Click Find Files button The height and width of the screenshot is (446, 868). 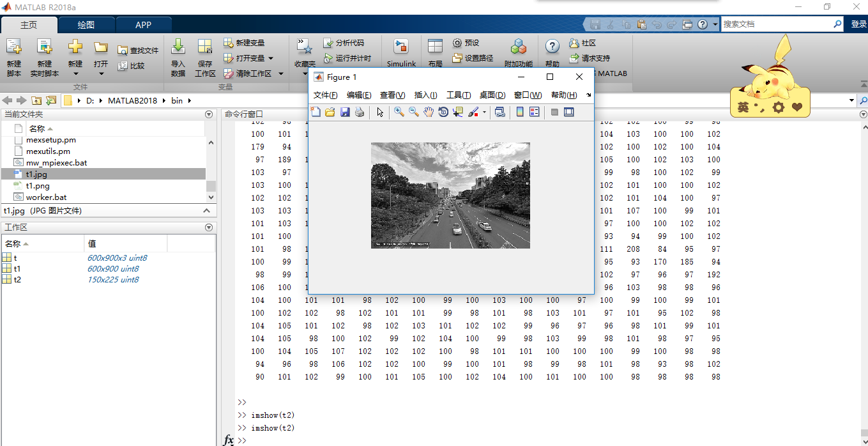coord(138,50)
